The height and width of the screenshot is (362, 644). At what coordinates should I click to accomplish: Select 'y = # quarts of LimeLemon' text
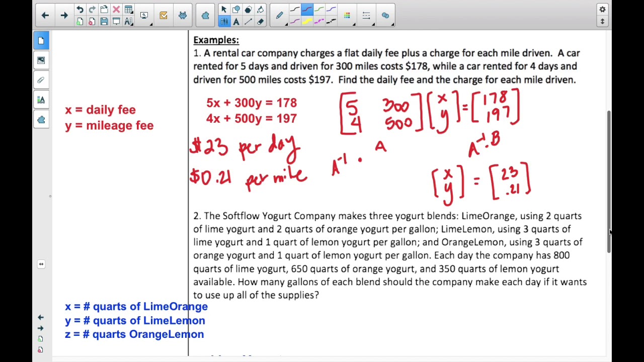coord(135,321)
